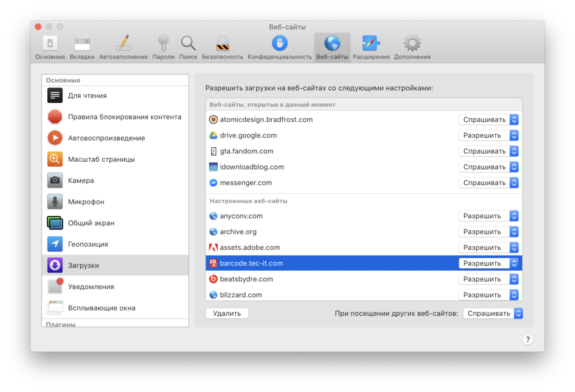The width and height of the screenshot is (575, 392).
Task: Select the Загрузки download icon
Action: [55, 266]
